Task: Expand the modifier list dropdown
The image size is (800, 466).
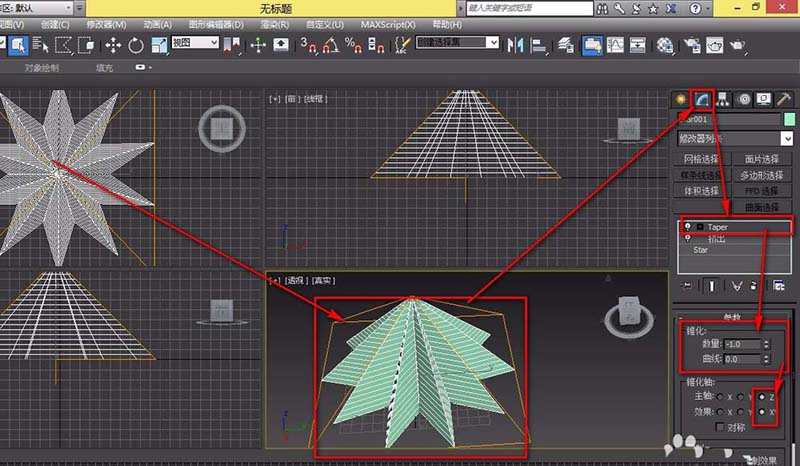Action: point(787,138)
